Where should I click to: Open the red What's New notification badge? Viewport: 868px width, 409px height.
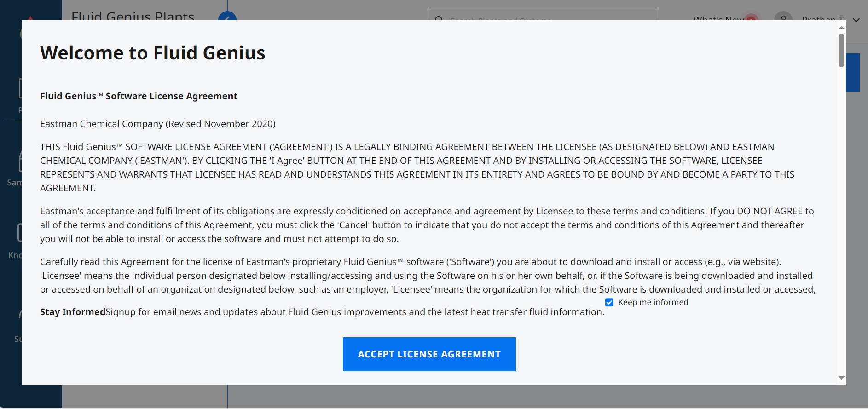pos(751,18)
